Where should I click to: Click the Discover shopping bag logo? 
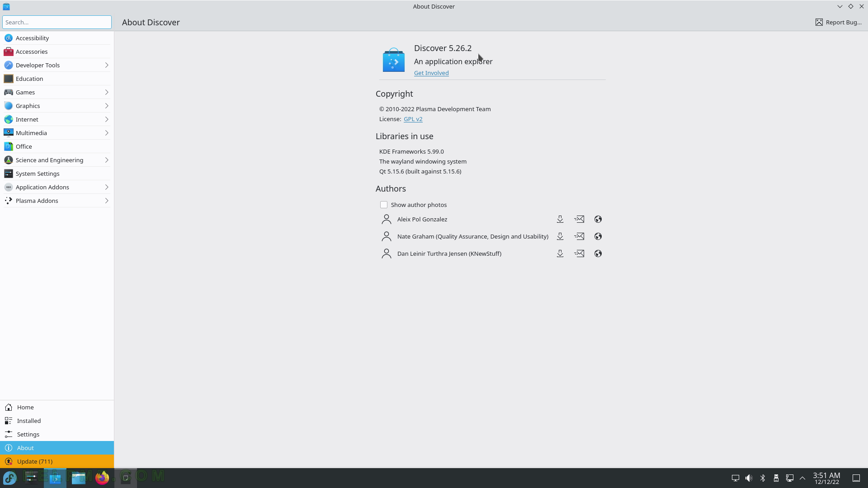(394, 60)
